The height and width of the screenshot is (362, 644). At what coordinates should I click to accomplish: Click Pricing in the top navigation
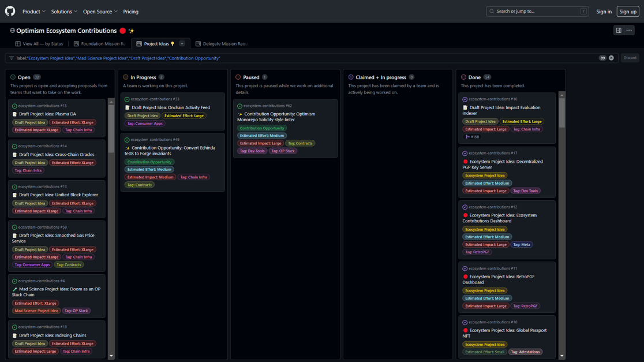[x=130, y=12]
